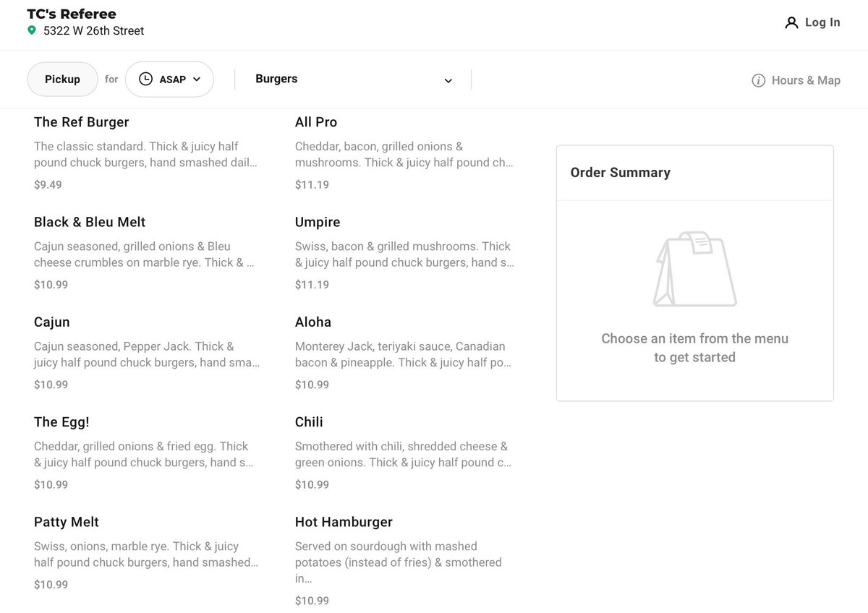Select the Pickup order type button

point(62,79)
